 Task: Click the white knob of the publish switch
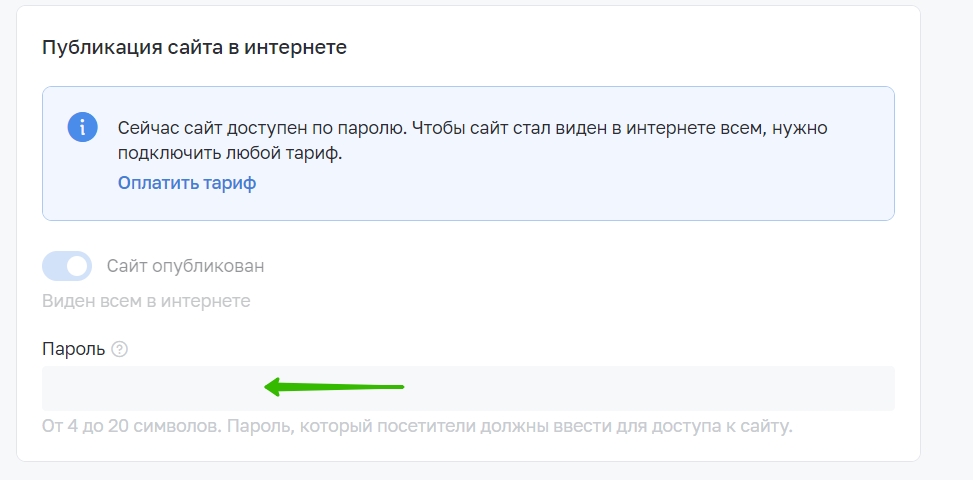[x=77, y=266]
